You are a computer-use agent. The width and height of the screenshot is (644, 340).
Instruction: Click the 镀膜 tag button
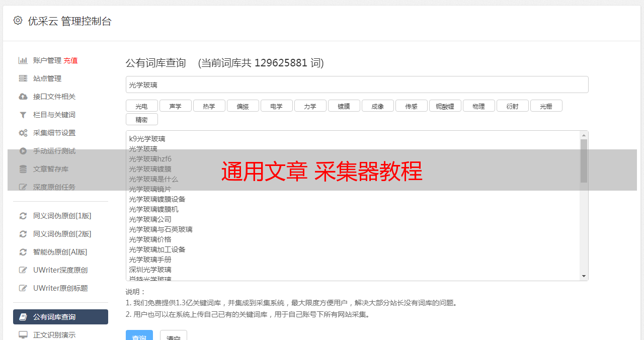pyautogui.click(x=344, y=106)
